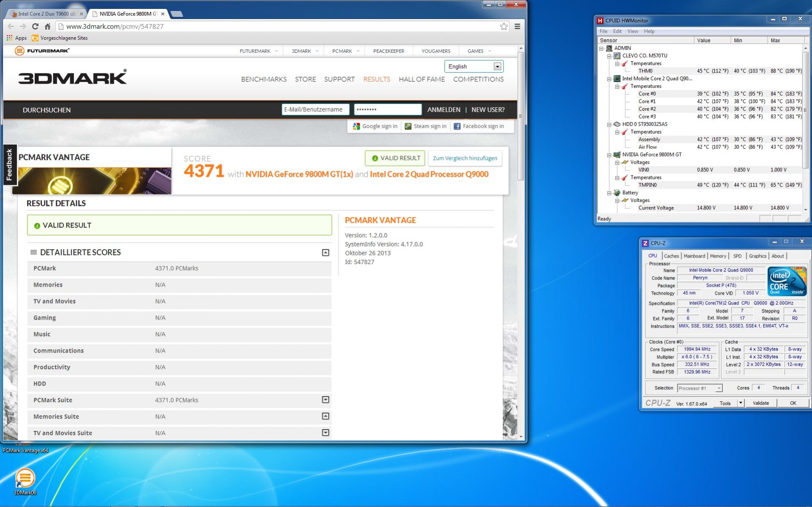This screenshot has width=812, height=507.
Task: Open the Help menu in HWMonitor
Action: [649, 31]
